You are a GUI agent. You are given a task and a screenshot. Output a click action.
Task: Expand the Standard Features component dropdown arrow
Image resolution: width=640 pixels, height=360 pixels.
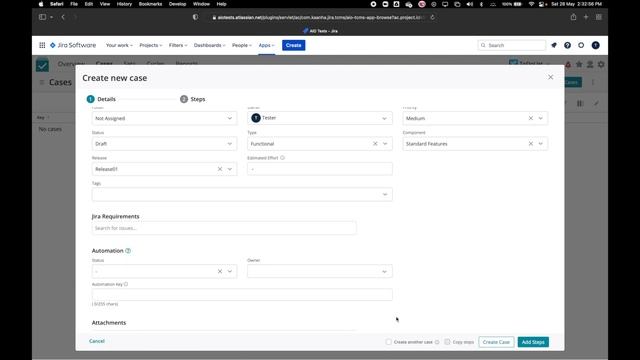541,144
